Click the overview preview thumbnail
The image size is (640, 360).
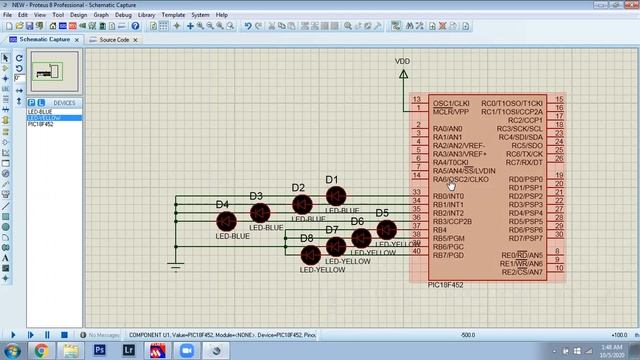click(x=54, y=71)
